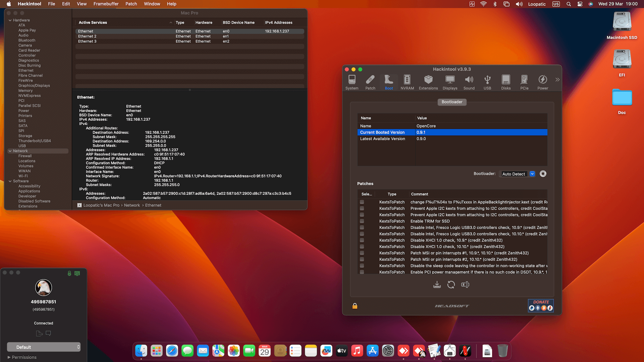
Task: Collapse the Hardware tree in the sidebar
Action: 10,20
